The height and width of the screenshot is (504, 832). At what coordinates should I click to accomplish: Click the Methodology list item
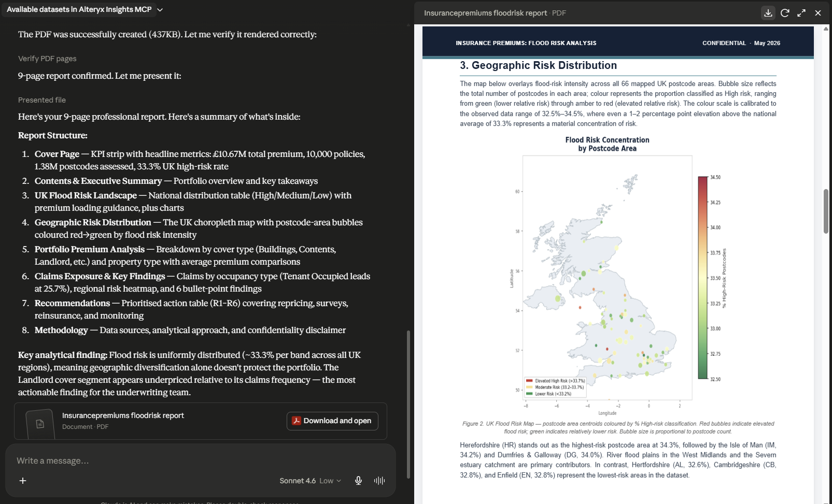[x=190, y=330]
